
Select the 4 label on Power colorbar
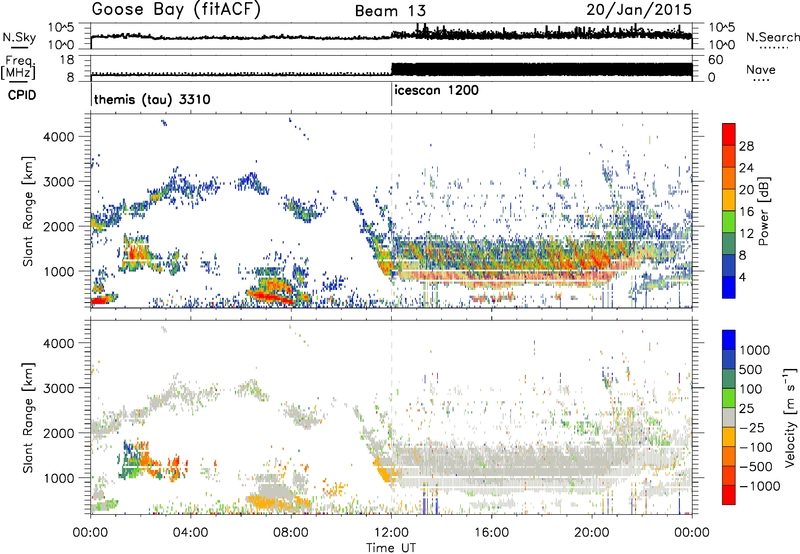[x=743, y=277]
